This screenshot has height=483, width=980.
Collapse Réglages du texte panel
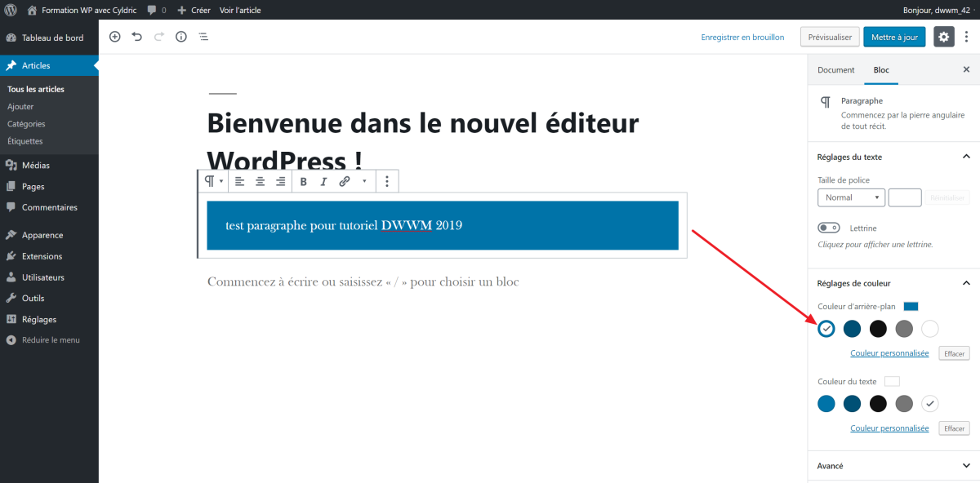click(893, 157)
